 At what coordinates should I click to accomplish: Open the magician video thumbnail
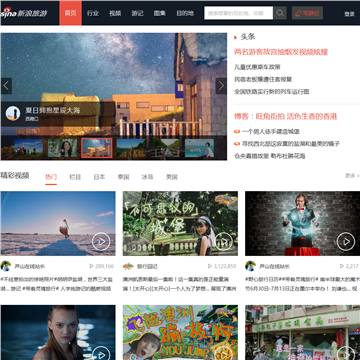(303, 223)
